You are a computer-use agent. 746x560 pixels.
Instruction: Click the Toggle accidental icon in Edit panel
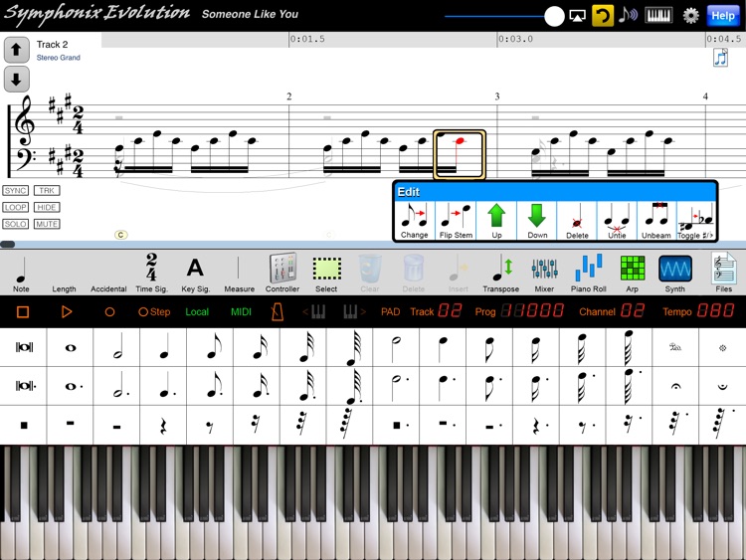[695, 220]
